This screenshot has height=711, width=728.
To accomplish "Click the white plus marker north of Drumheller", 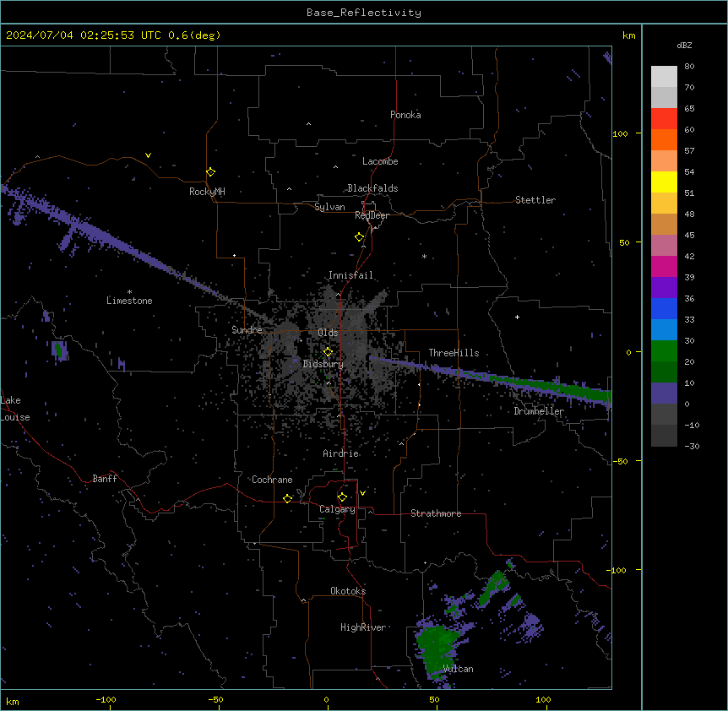I will coord(517,317).
